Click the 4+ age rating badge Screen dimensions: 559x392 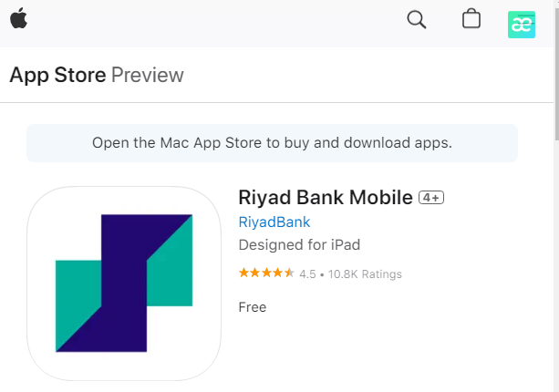click(x=431, y=198)
